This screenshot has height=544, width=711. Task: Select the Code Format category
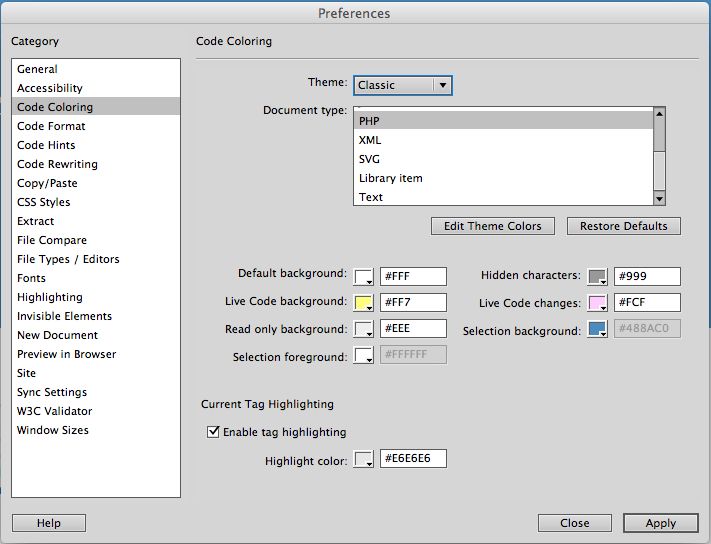[x=96, y=126]
